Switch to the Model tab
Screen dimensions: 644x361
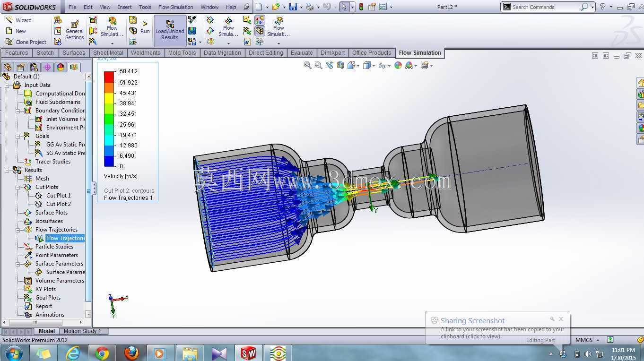[x=46, y=331]
